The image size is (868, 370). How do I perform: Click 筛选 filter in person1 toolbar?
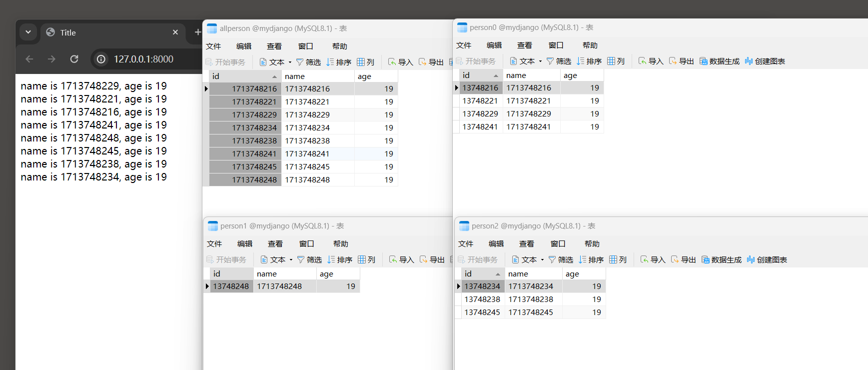click(309, 259)
